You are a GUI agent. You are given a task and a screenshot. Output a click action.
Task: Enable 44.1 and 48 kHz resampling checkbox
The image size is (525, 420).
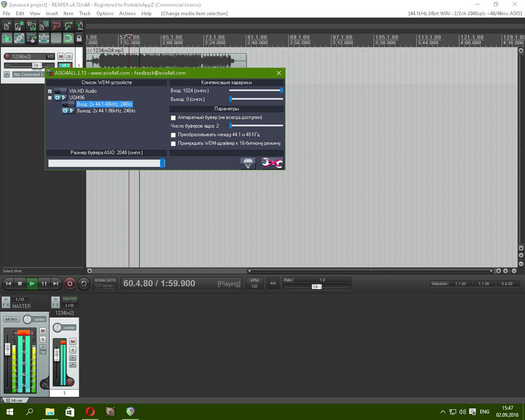[173, 135]
